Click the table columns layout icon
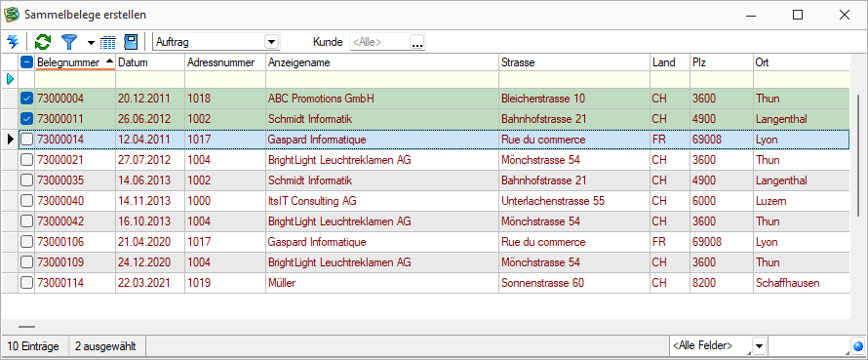This screenshot has width=868, height=360. coord(108,42)
